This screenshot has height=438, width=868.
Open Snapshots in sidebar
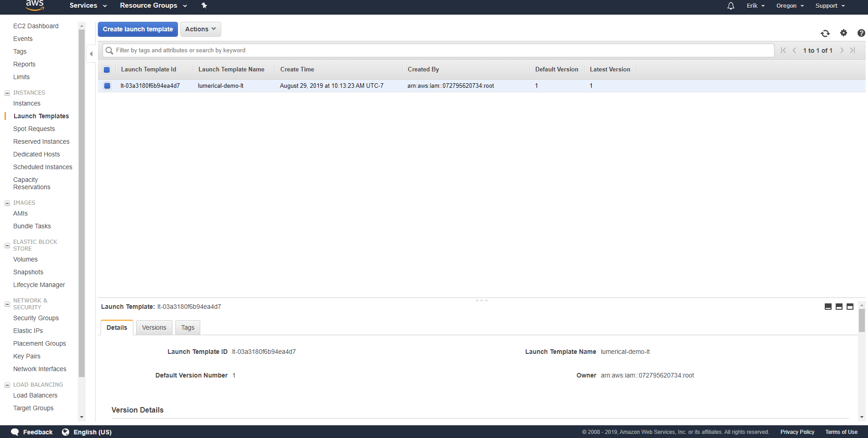[x=28, y=272]
